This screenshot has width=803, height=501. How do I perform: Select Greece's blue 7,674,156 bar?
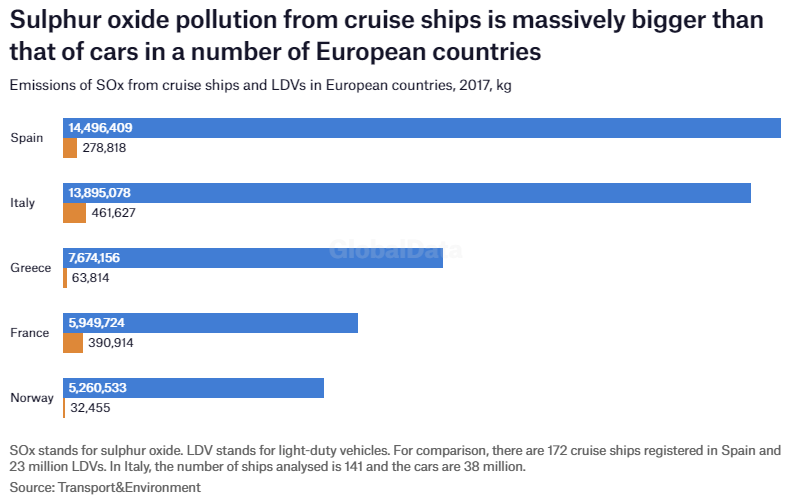[x=252, y=258]
